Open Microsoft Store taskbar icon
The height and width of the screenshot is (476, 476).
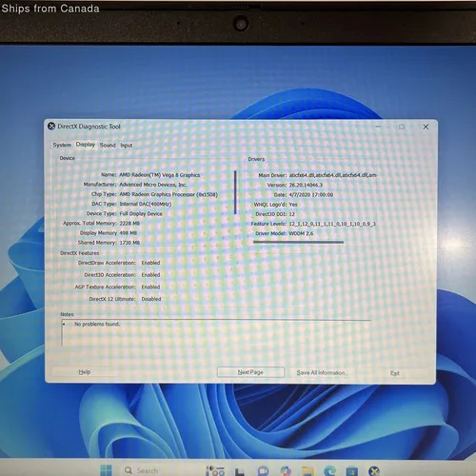351,471
